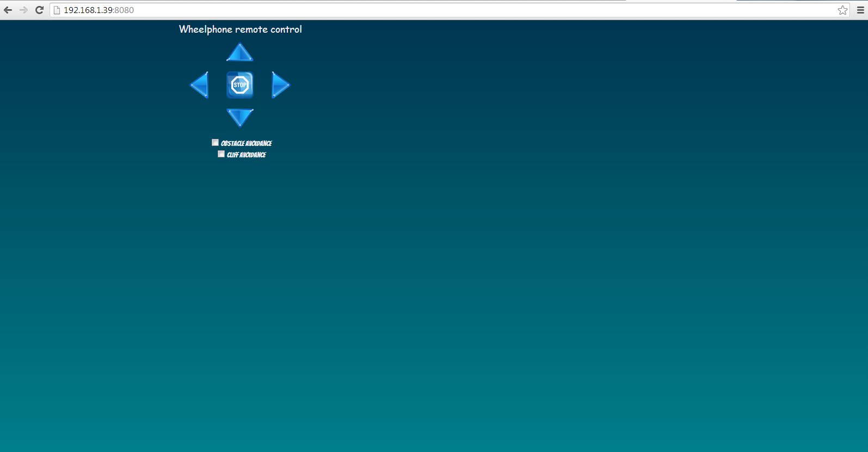Viewport: 868px width, 452px height.
Task: Open the Chrome hamburger menu
Action: click(x=860, y=10)
